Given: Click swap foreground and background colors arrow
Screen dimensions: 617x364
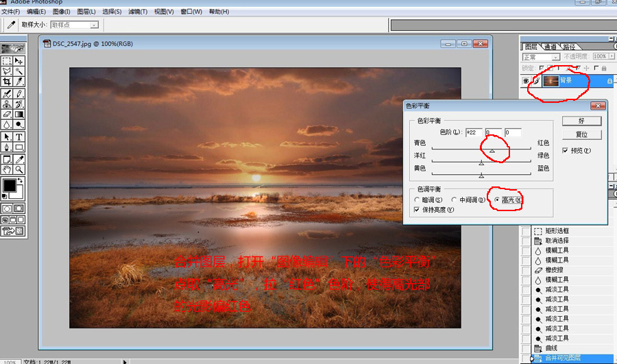Looking at the screenshot, I should click(x=20, y=180).
